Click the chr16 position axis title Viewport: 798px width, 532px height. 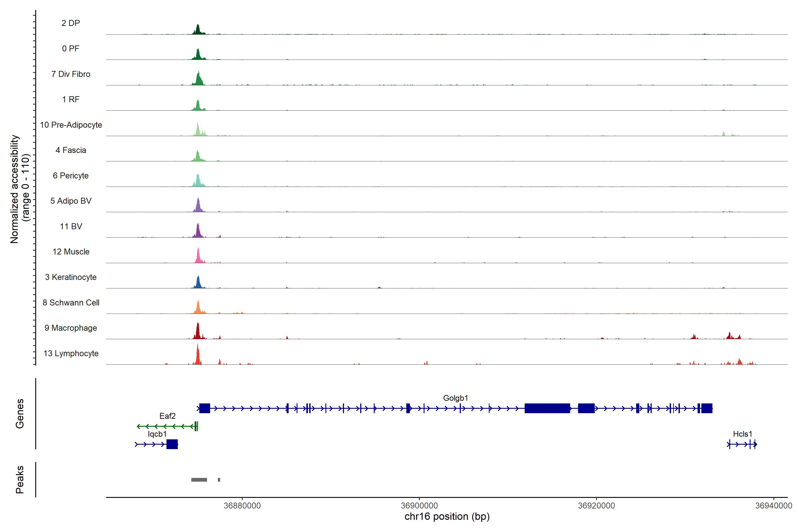pyautogui.click(x=447, y=517)
